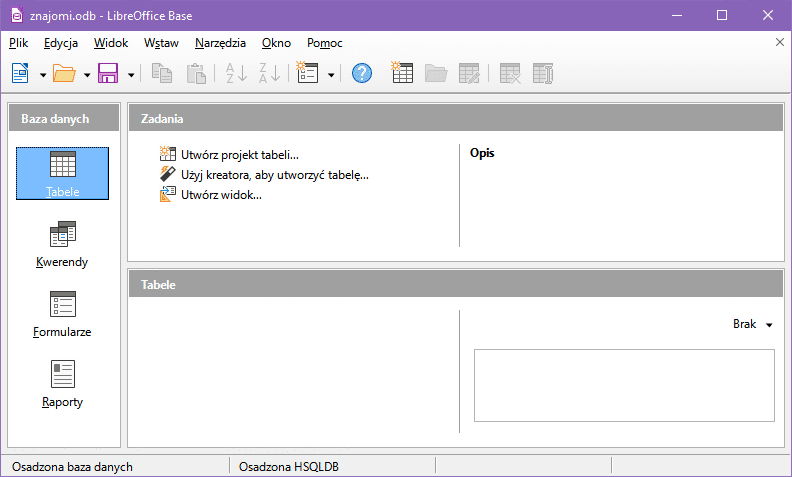Open the Brak preview mode dropdown
This screenshot has width=792, height=477.
coord(753,324)
